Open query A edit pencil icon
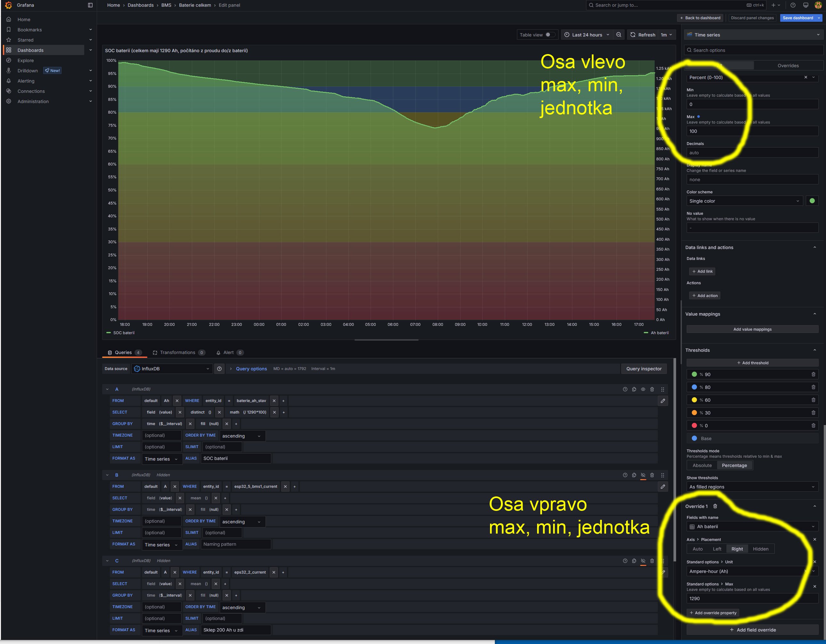The height and width of the screenshot is (644, 826). 663,401
